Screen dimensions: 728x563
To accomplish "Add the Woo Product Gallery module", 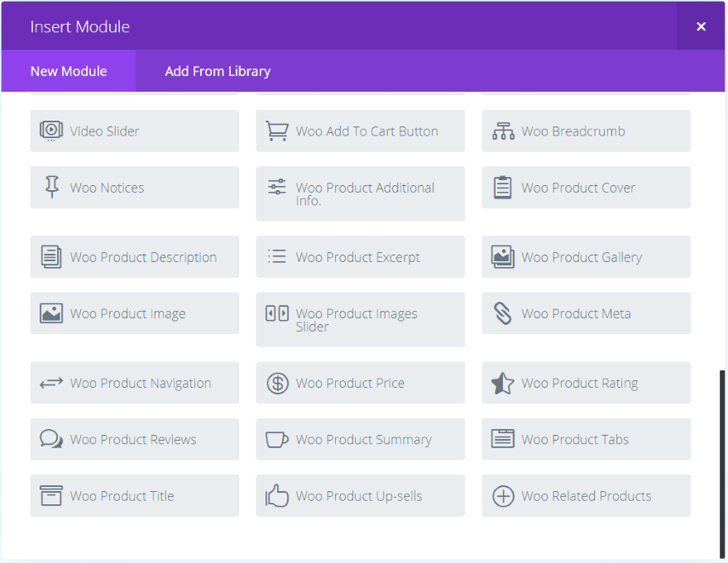I will coord(586,257).
